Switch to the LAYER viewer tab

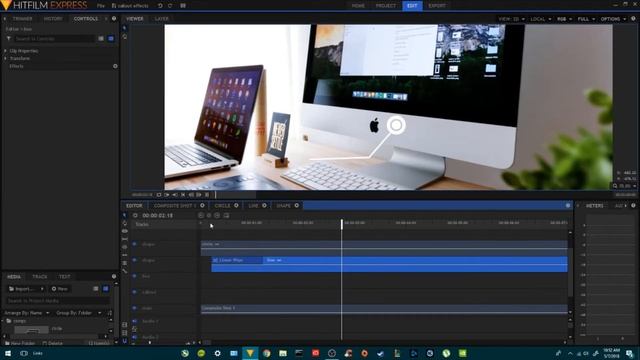[161, 19]
